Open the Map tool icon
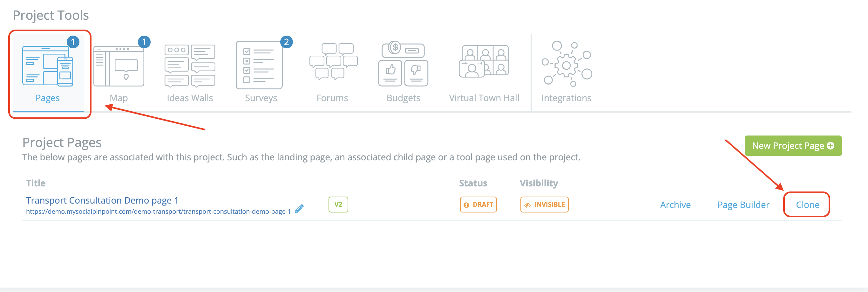 coord(119,66)
